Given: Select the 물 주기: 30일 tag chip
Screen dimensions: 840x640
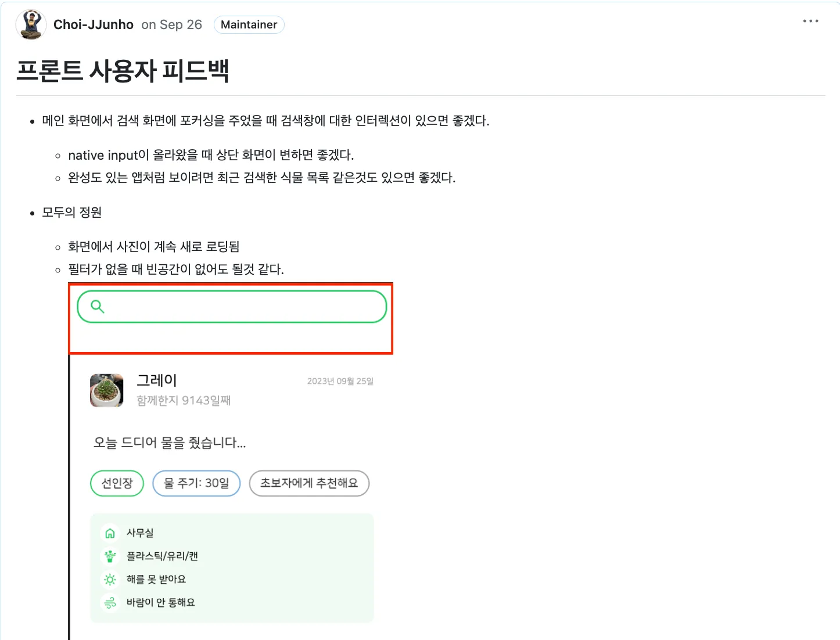Looking at the screenshot, I should (x=196, y=483).
